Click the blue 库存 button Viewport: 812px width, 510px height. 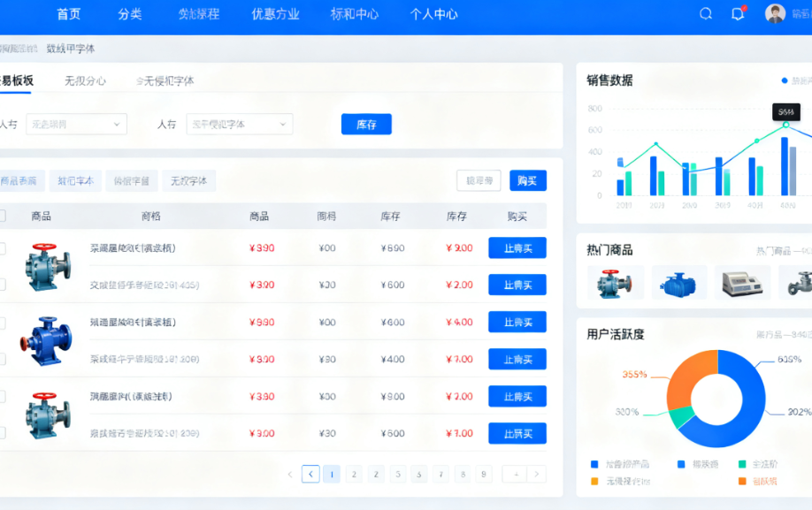tap(366, 125)
